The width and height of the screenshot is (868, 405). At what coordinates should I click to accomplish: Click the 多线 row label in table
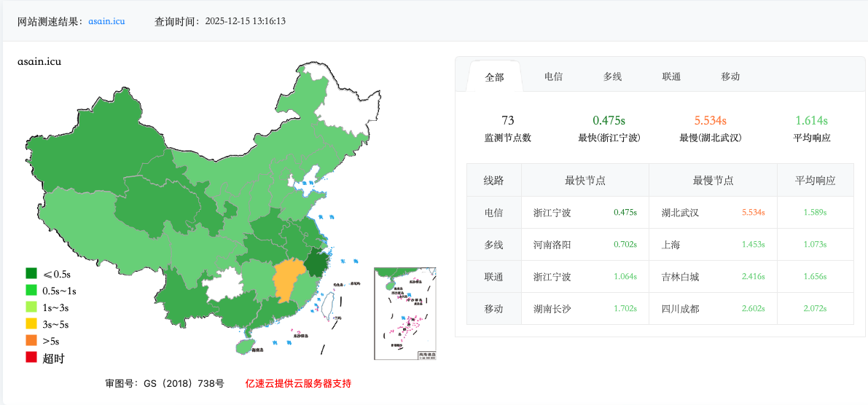[x=494, y=245]
